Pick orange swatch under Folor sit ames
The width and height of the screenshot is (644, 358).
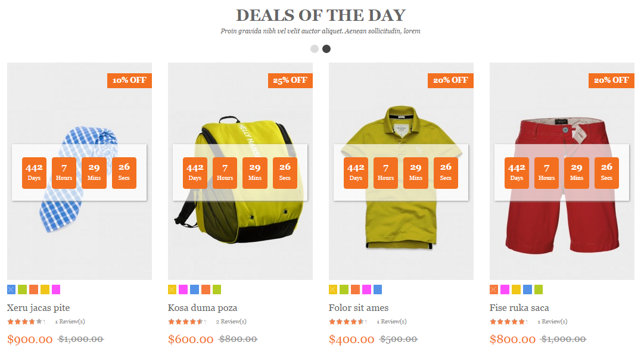point(355,289)
